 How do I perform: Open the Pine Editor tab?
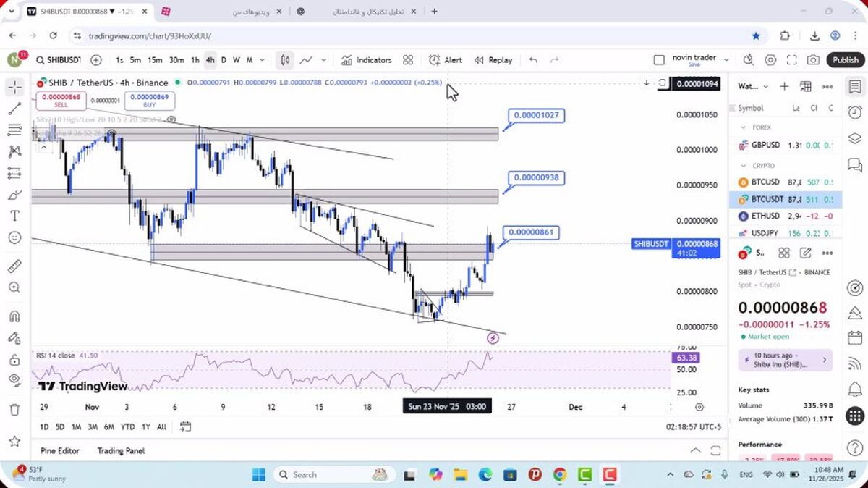click(x=60, y=450)
